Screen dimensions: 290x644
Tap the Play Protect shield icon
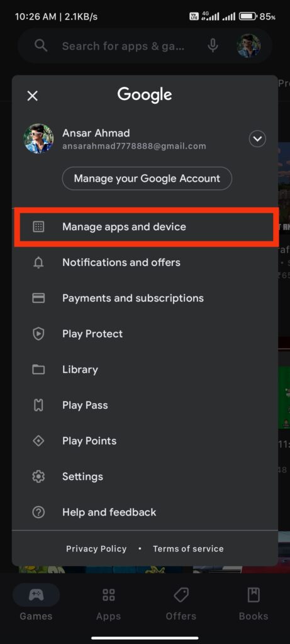coord(38,334)
